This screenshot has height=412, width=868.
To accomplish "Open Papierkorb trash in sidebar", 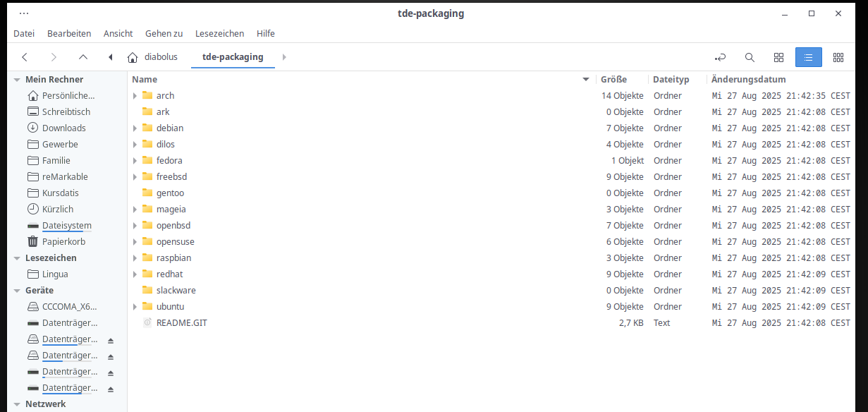I will tap(63, 241).
